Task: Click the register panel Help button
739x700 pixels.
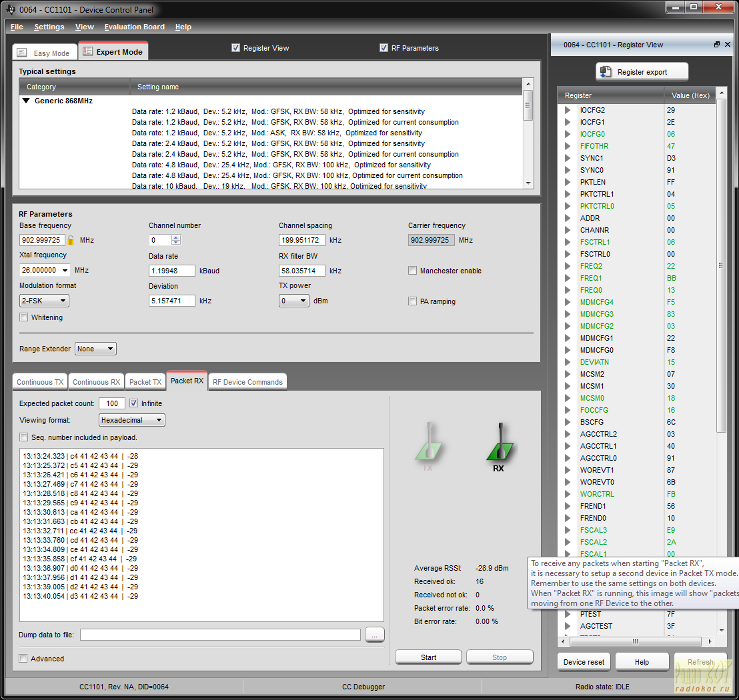Action: tap(642, 662)
